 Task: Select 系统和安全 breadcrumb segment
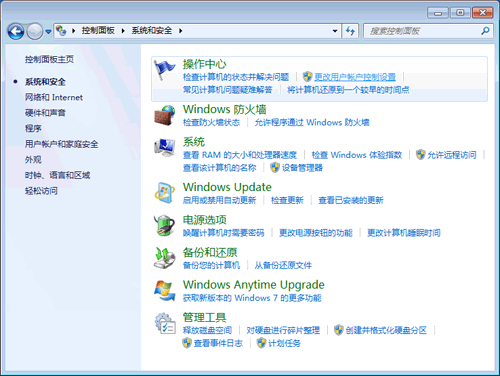coord(152,31)
